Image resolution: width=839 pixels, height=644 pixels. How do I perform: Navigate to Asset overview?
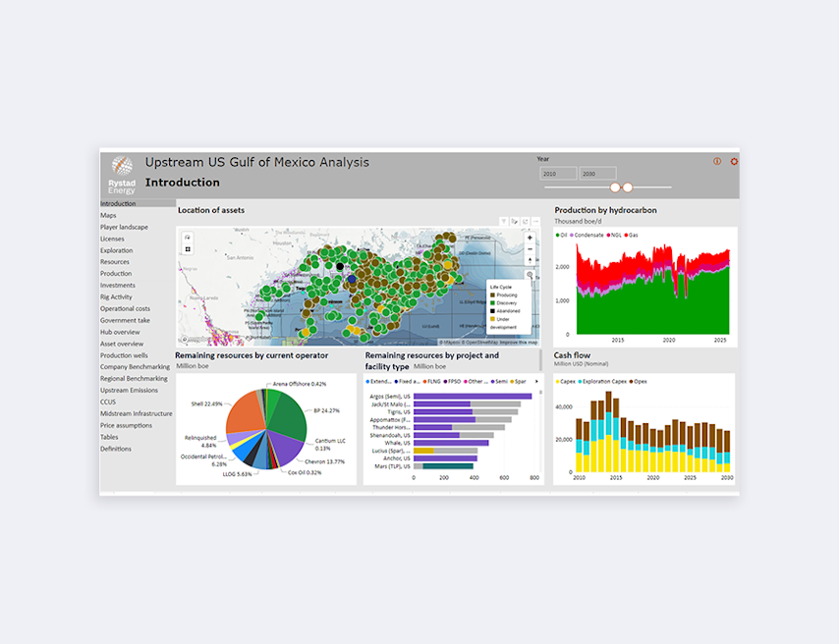point(122,344)
